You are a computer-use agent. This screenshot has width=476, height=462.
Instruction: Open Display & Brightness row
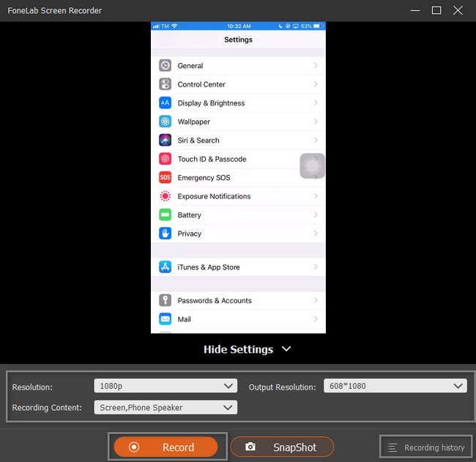pyautogui.click(x=238, y=103)
